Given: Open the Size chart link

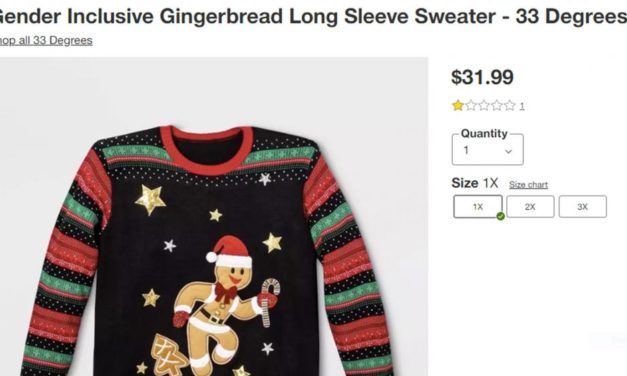Looking at the screenshot, I should [528, 185].
